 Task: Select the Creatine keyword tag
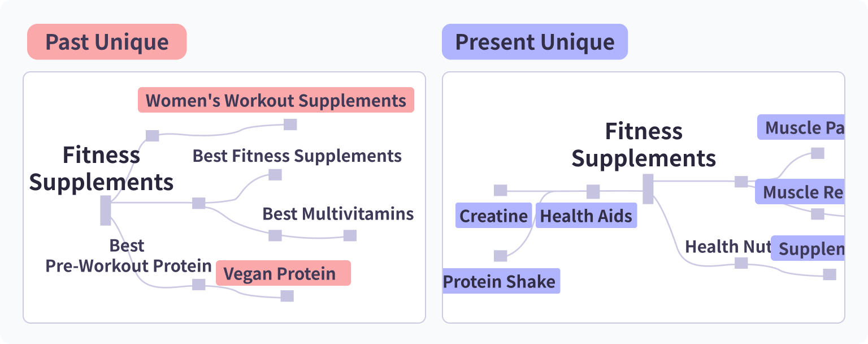[x=493, y=216]
